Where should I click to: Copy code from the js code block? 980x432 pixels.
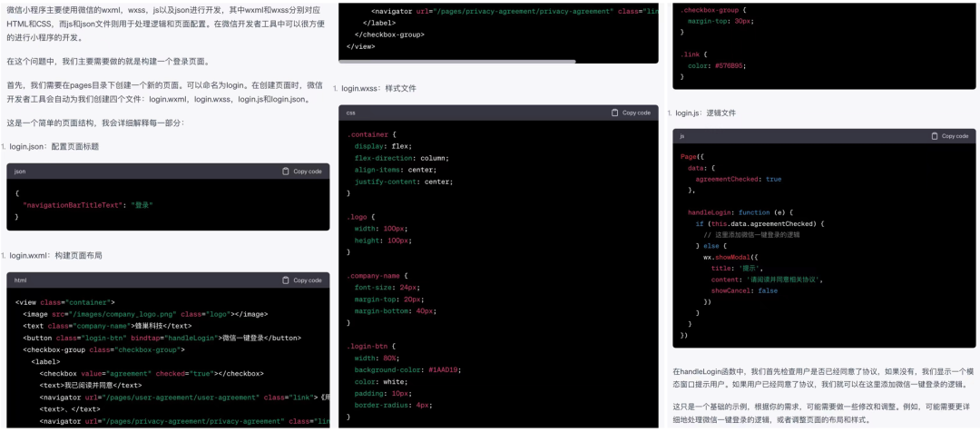pyautogui.click(x=949, y=135)
